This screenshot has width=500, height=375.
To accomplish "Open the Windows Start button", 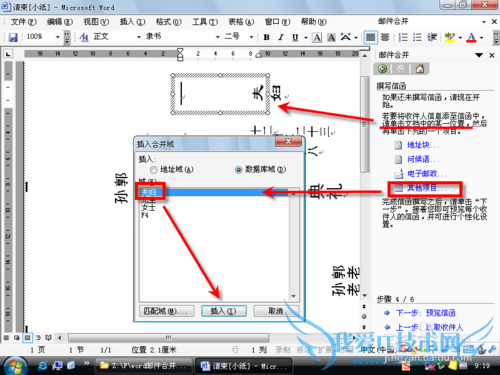I will pos(14,366).
